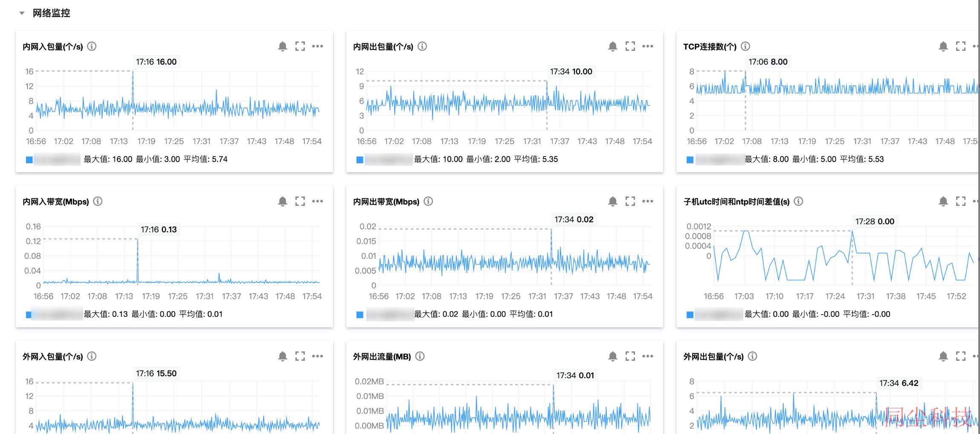Open info tooltip for 内网入包量(个/s)
Viewport: 980px width, 434px height.
pos(92,46)
